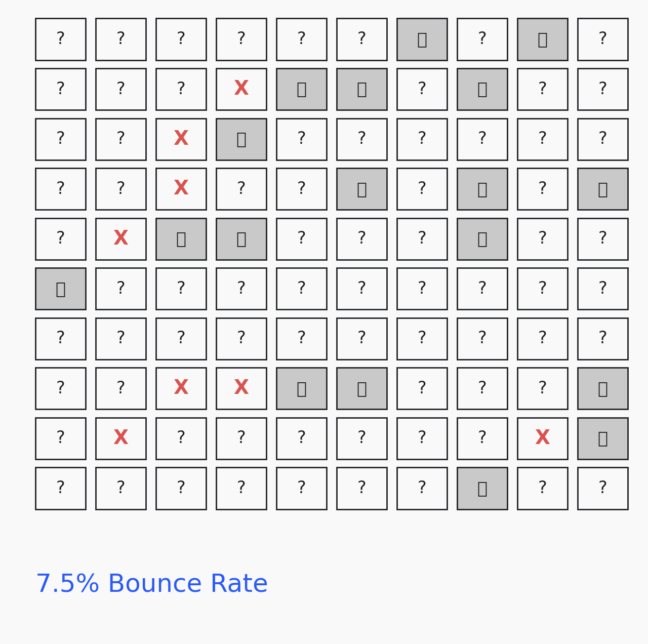
Task: Click the red X in the fourth row
Action: pyautogui.click(x=181, y=189)
